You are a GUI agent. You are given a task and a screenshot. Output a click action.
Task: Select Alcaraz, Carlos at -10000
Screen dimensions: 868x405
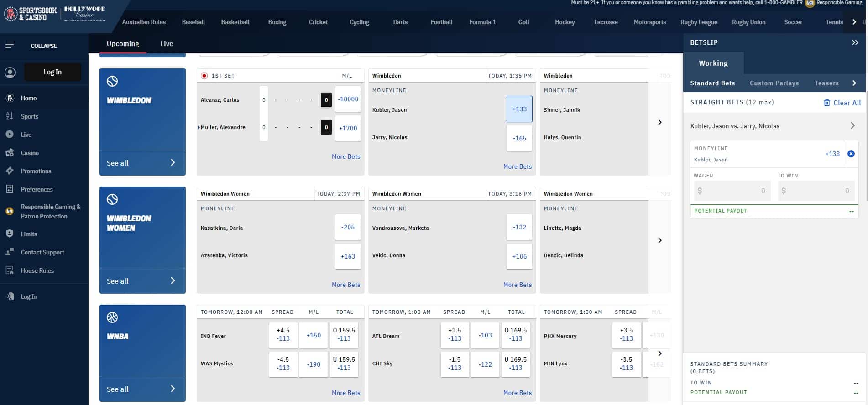click(348, 99)
